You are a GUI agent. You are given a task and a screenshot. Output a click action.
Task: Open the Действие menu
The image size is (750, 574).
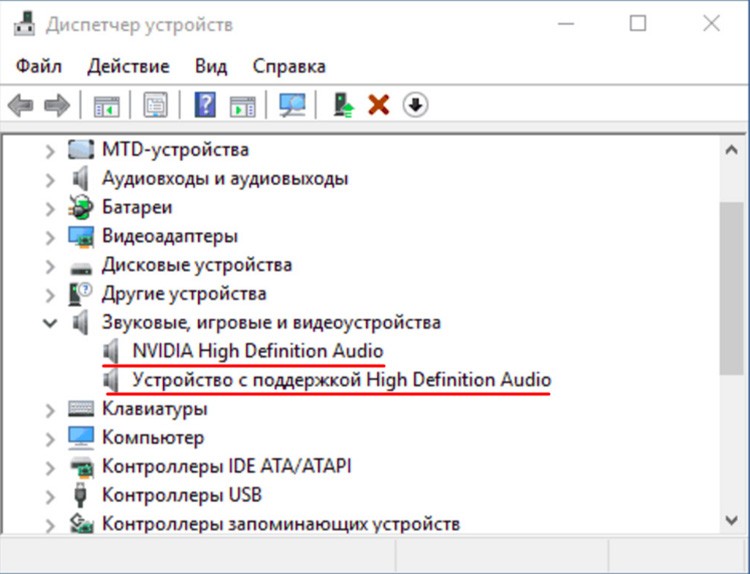point(128,66)
